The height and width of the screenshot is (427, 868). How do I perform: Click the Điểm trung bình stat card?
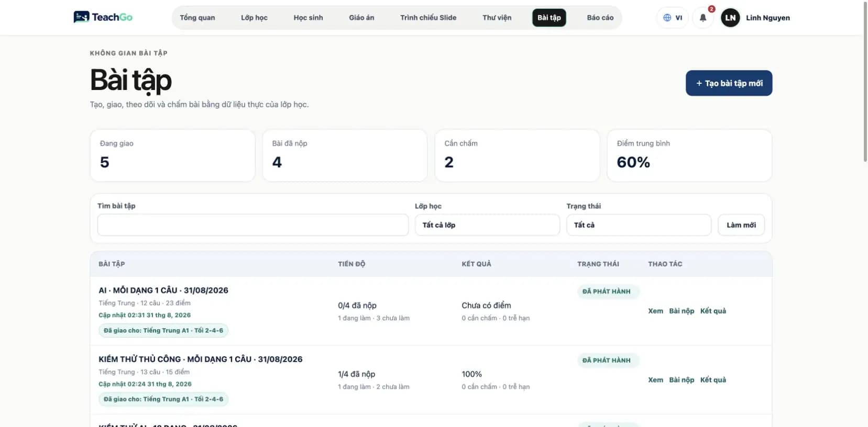[x=689, y=155]
